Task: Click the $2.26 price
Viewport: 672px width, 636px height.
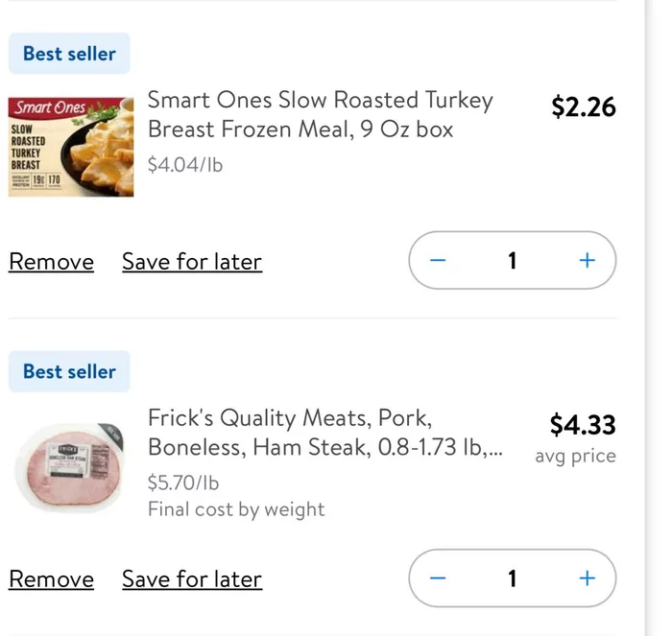Action: (584, 106)
